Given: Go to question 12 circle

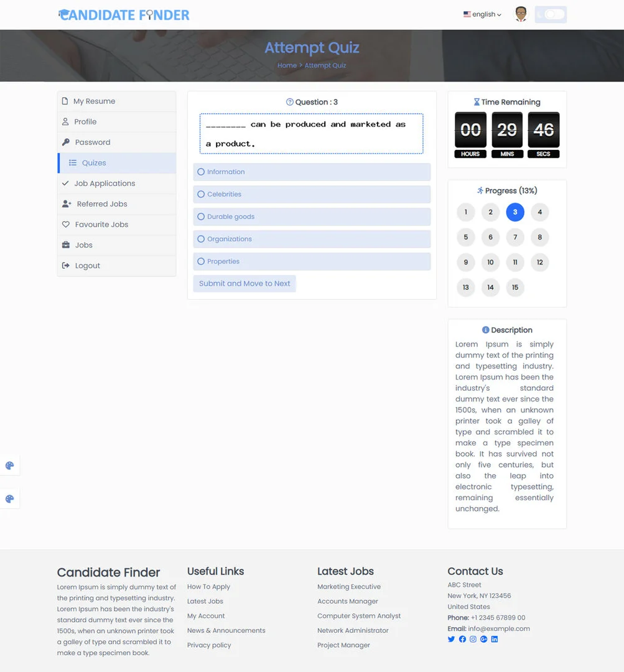Looking at the screenshot, I should [x=540, y=263].
